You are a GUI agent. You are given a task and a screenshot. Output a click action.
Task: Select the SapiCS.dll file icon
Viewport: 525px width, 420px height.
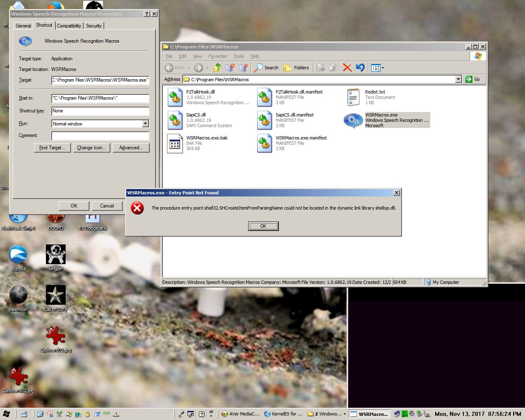(x=175, y=121)
